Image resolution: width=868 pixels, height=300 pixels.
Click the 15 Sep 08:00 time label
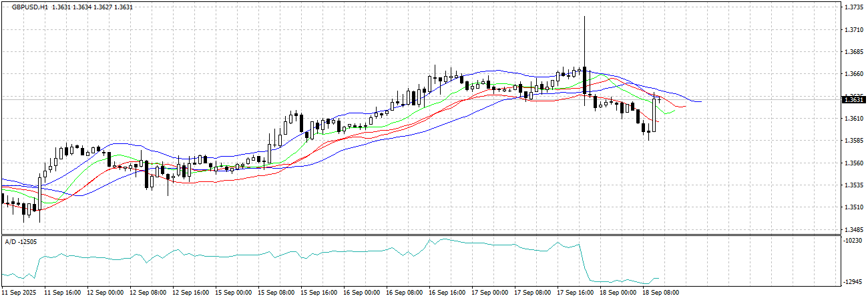276,293
